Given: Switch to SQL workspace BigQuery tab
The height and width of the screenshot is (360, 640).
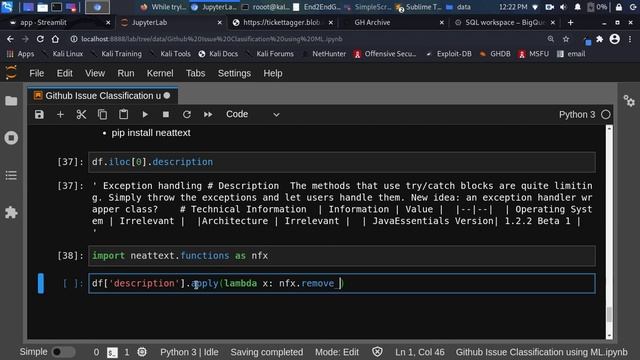Looking at the screenshot, I should tap(505, 22).
